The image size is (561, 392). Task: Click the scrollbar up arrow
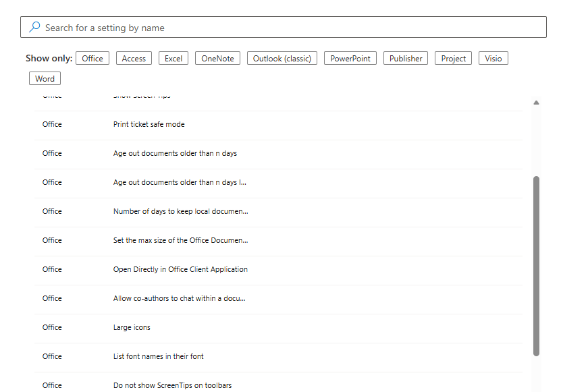pos(536,103)
